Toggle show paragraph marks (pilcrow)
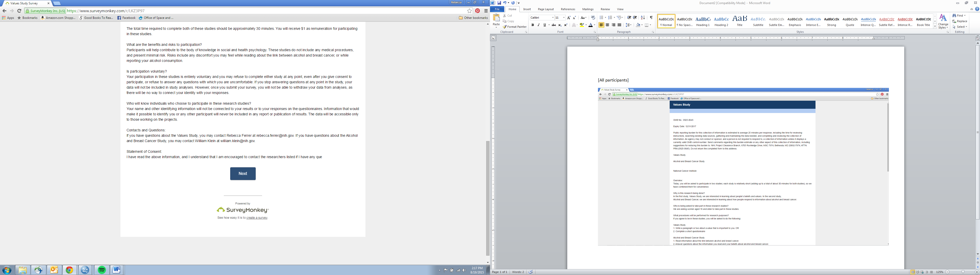This screenshot has width=980, height=275. coord(651,18)
